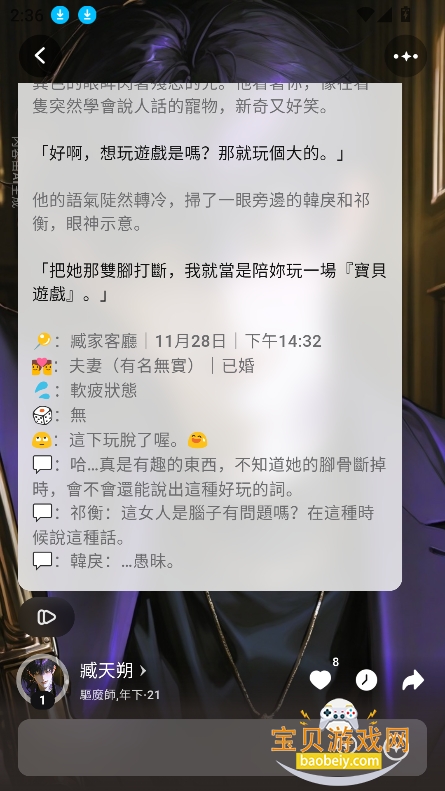This screenshot has width=445, height=791.
Task: Tap the 驅魔師,年下·21 tags line
Action: (120, 695)
